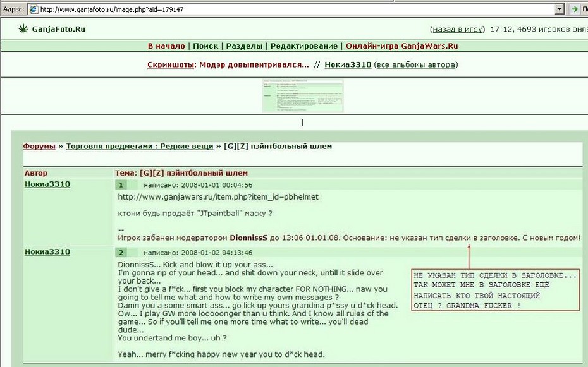The image size is (588, 367).
Task: Click 'Тема: [G][Z] пэйнтбольный шлем' header
Action: pos(181,173)
